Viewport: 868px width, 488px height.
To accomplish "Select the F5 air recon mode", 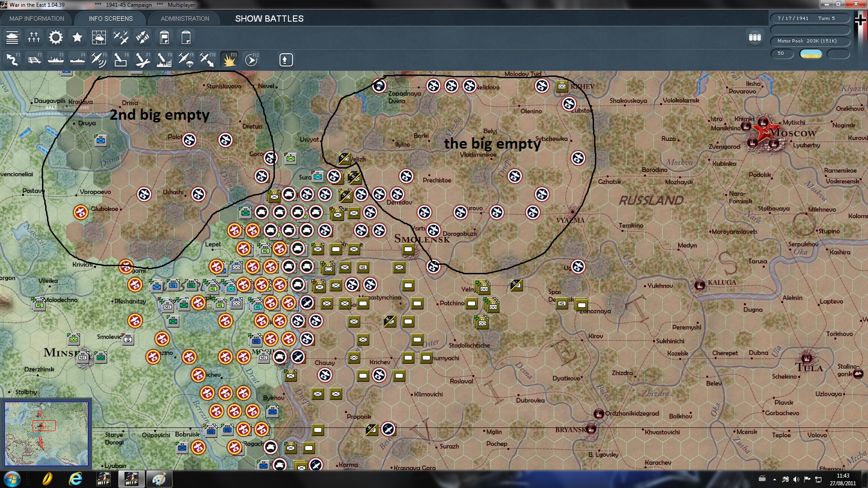I will 99,60.
